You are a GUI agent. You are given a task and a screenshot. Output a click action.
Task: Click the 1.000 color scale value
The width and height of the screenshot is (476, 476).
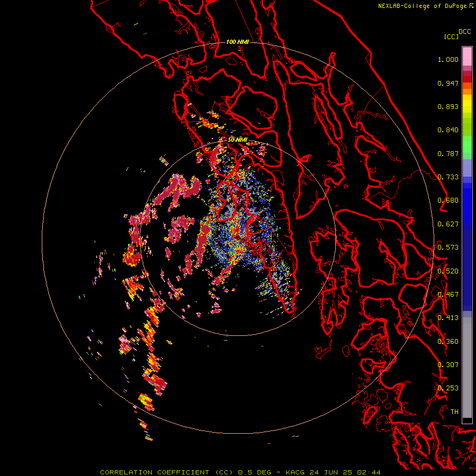tap(448, 59)
